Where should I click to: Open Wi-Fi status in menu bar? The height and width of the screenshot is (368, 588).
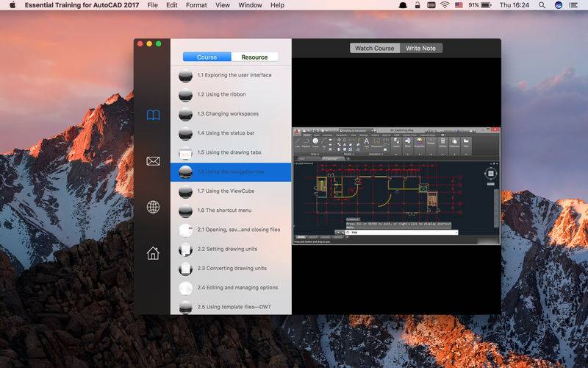click(445, 5)
